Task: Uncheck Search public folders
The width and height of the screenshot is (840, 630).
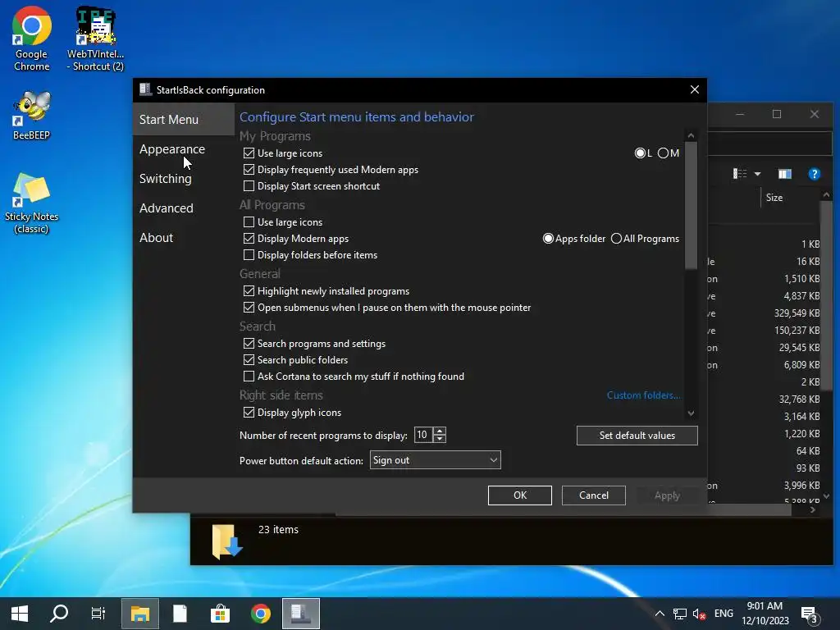Action: pyautogui.click(x=249, y=359)
